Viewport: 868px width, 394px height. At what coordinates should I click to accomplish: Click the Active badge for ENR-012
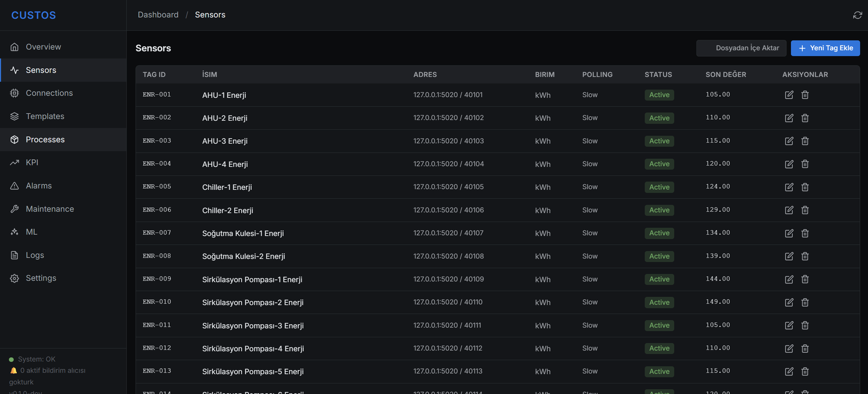659,348
